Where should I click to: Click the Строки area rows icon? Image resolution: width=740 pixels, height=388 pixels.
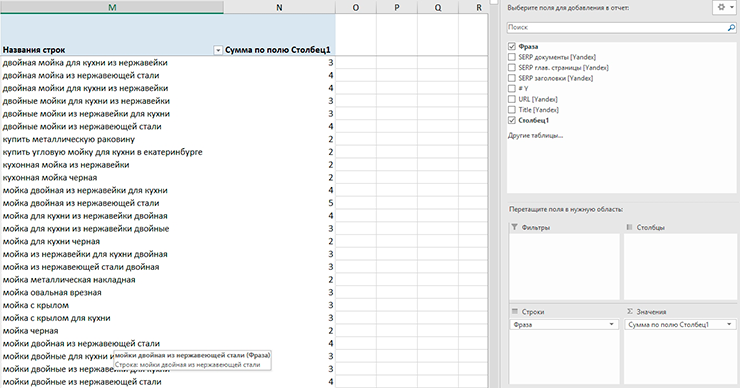tap(514, 312)
